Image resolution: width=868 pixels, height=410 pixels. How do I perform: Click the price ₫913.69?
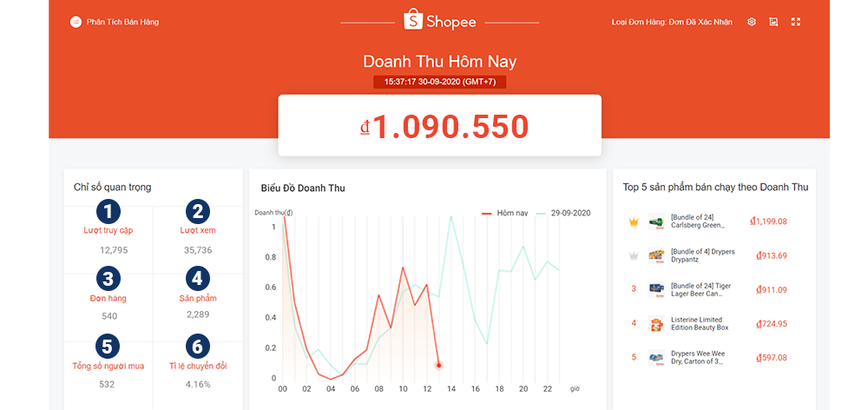point(772,256)
